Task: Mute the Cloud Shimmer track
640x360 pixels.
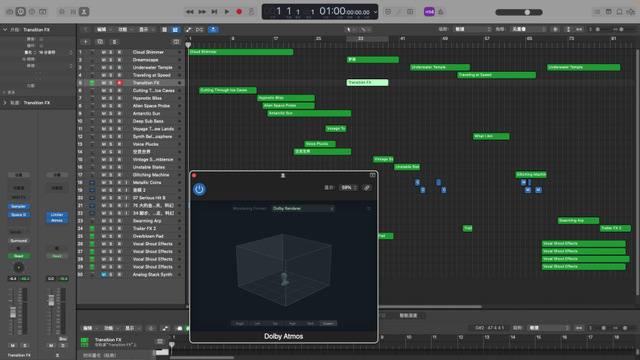Action: coord(104,52)
